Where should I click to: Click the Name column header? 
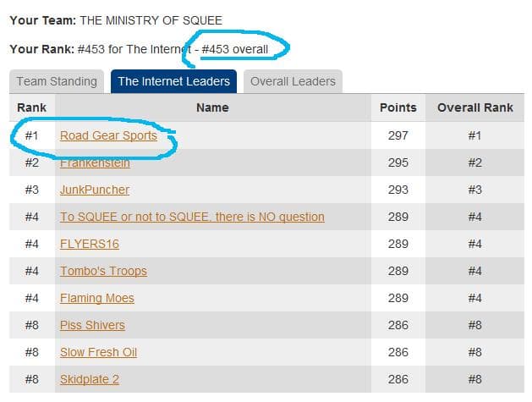tap(212, 107)
